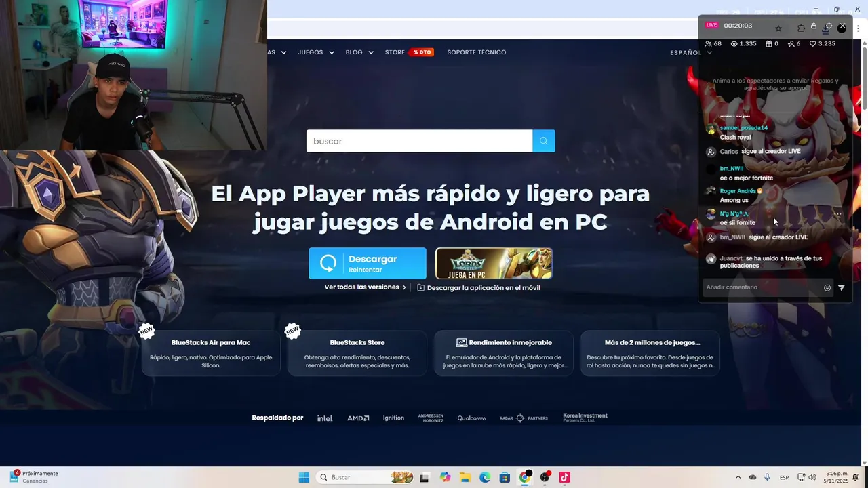Viewport: 868px width, 488px height.
Task: Click the gift icon showing 0
Action: pyautogui.click(x=769, y=44)
